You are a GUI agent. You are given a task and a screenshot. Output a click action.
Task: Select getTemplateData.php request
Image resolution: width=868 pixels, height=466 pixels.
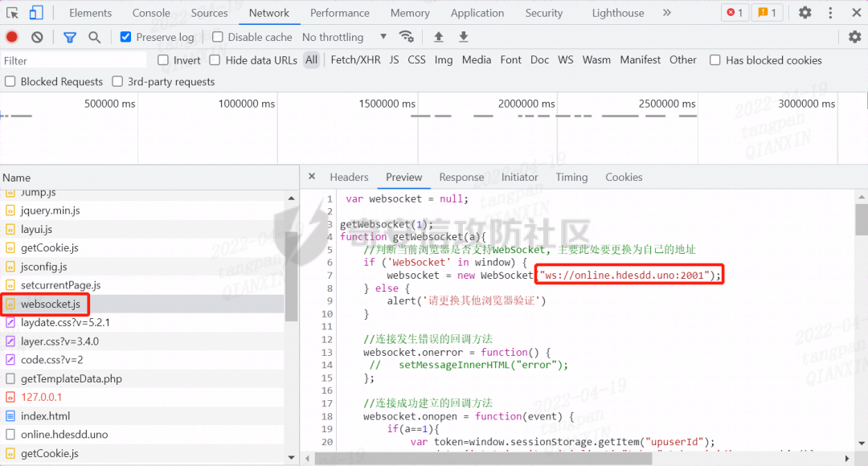pyautogui.click(x=143, y=378)
